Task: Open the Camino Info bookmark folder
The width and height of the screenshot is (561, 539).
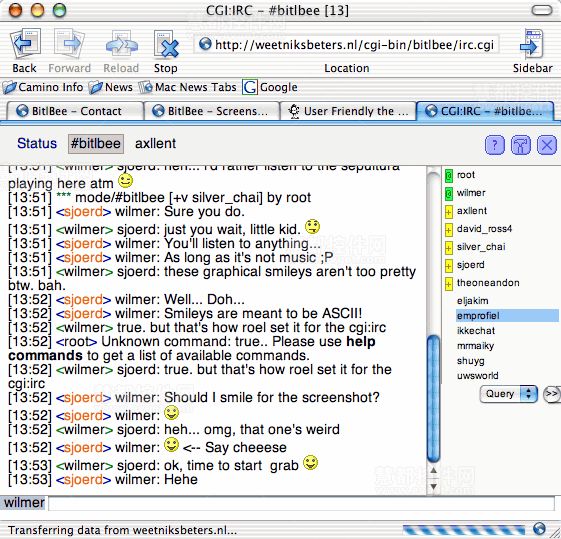Action: [x=43, y=87]
